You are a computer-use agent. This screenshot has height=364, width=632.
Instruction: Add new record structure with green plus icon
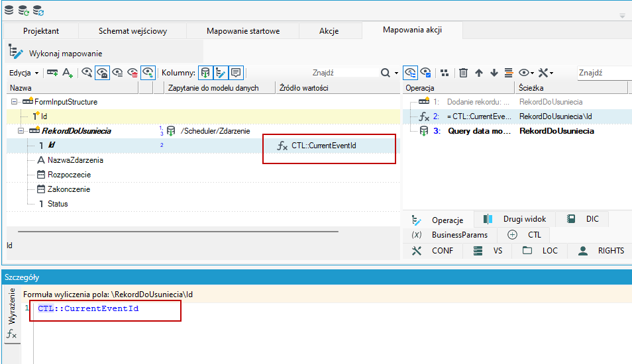coord(52,73)
